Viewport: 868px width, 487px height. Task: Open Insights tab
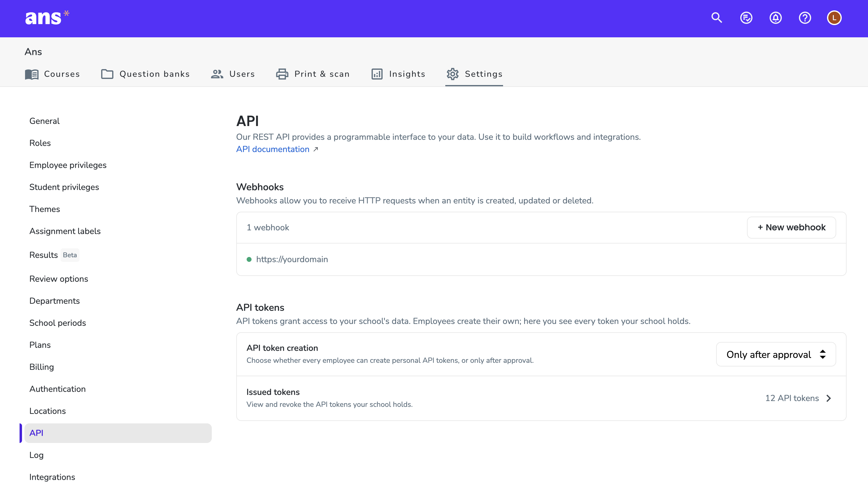[398, 74]
